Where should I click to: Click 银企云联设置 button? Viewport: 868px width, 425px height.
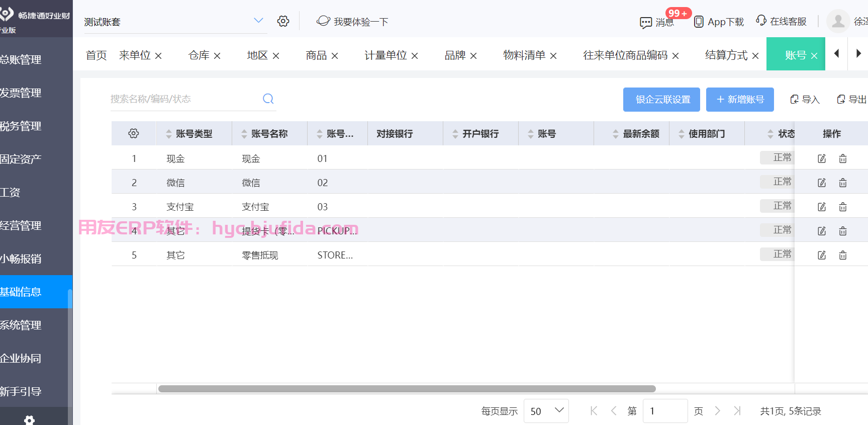click(x=661, y=100)
